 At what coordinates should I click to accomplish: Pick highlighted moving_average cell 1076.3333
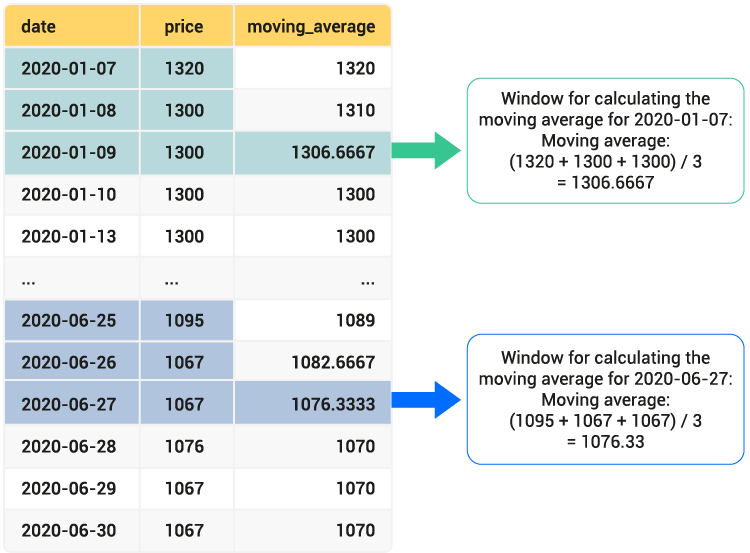313,404
